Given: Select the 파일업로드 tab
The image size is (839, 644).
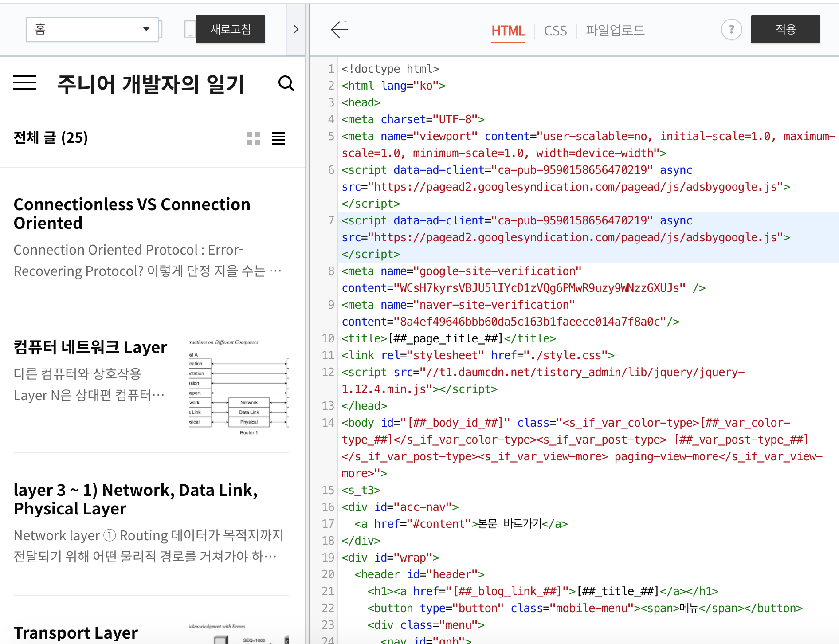Looking at the screenshot, I should click(x=615, y=30).
